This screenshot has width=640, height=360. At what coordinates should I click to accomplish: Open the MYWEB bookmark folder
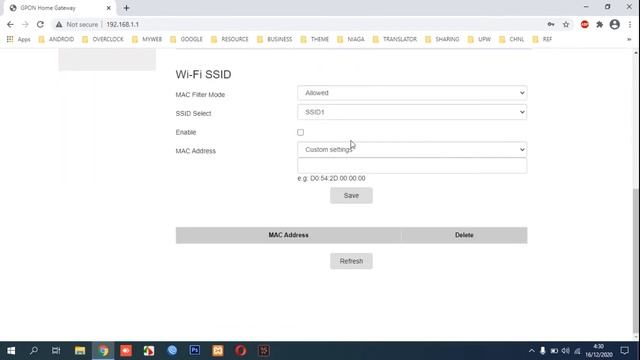(x=147, y=39)
